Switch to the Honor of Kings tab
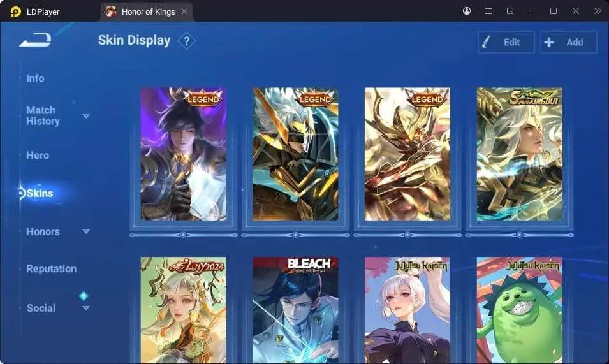 pyautogui.click(x=147, y=11)
